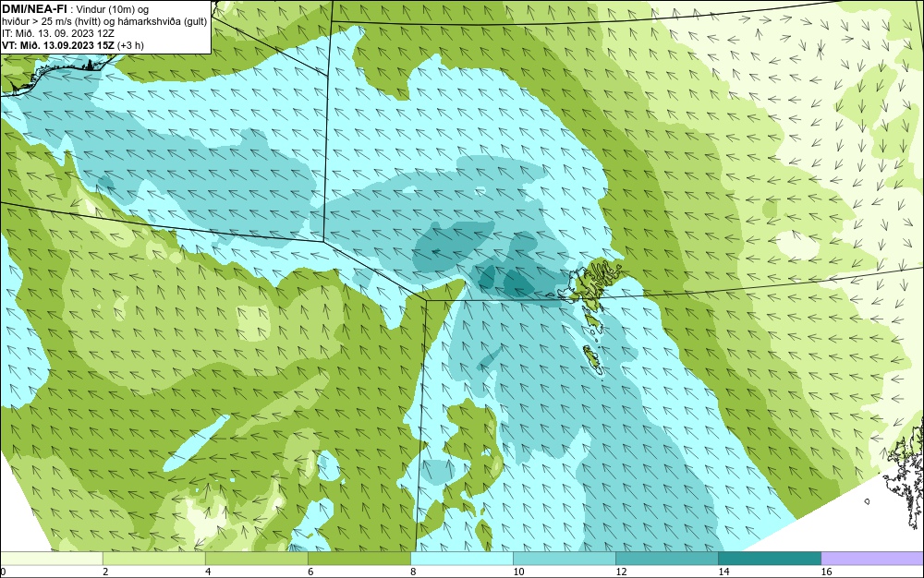Click the DMI/NEA-FI title text
The image size is (924, 578).
[x=33, y=9]
